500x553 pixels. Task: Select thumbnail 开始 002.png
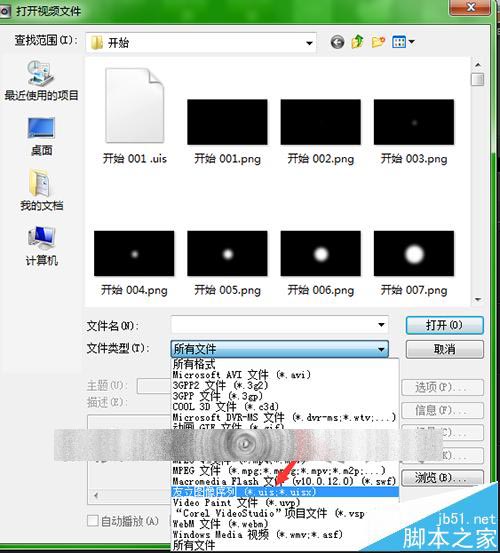[x=321, y=132]
